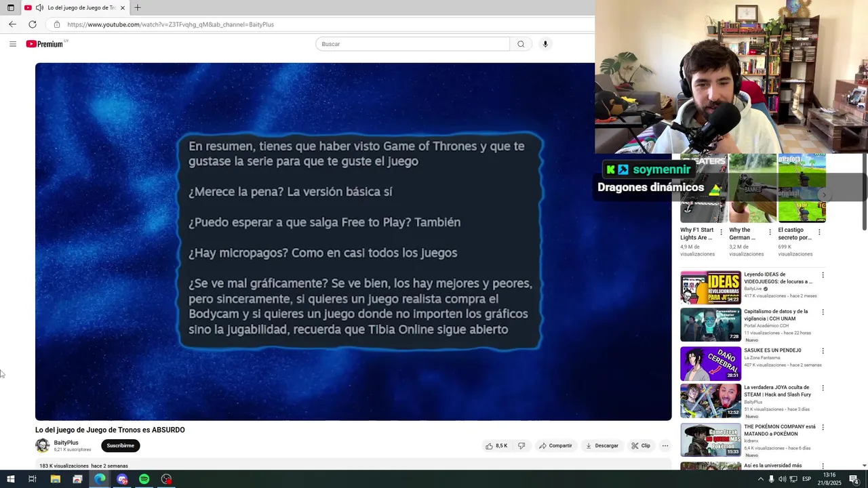Screen dimensions: 868x488
Task: Download the video with Descargar
Action: click(x=602, y=446)
